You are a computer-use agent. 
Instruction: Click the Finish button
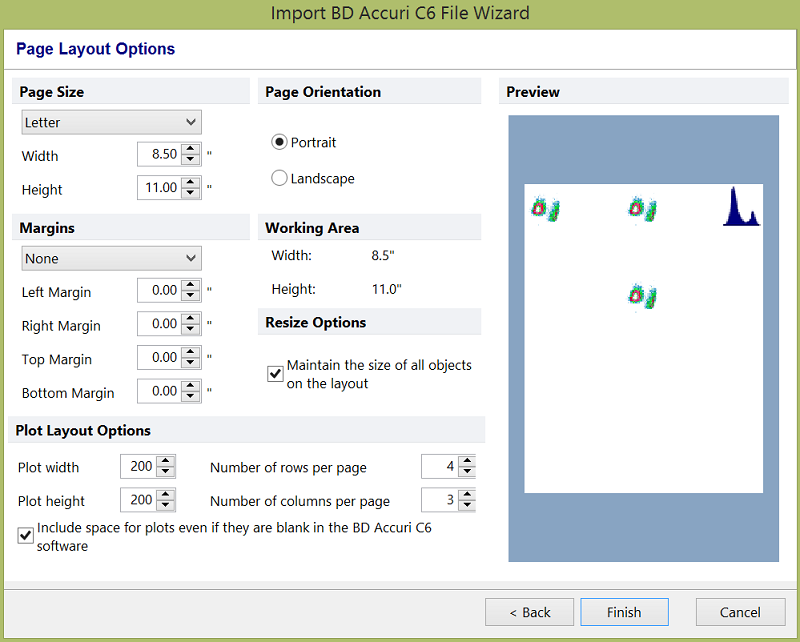[624, 612]
